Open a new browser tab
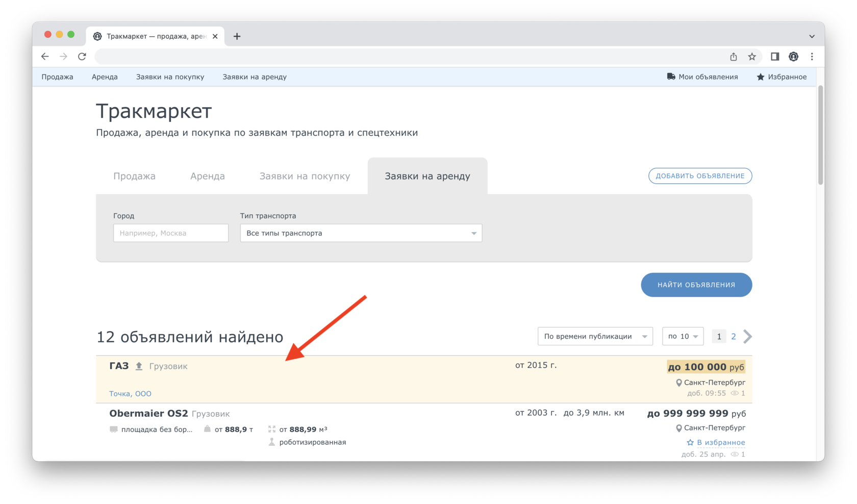This screenshot has width=857, height=504. click(237, 36)
